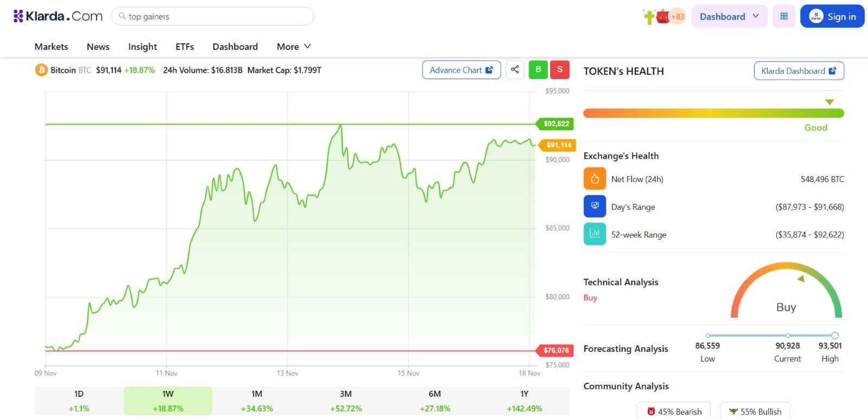Image resolution: width=868 pixels, height=419 pixels.
Task: Select the 1W timeframe tab
Action: 168,401
